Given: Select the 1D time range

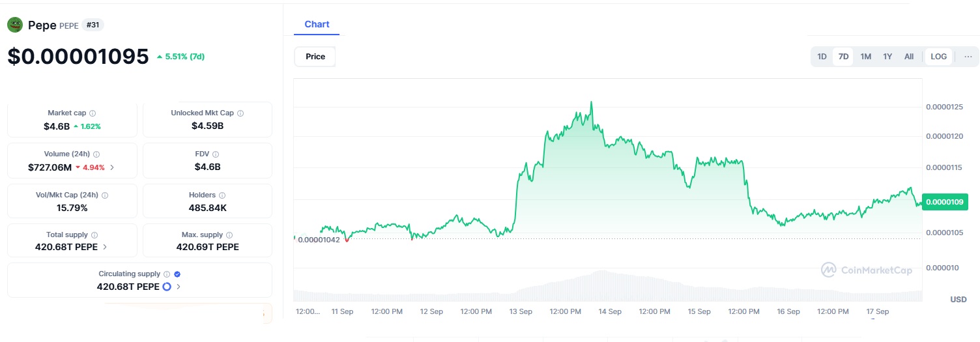Looking at the screenshot, I should point(822,57).
